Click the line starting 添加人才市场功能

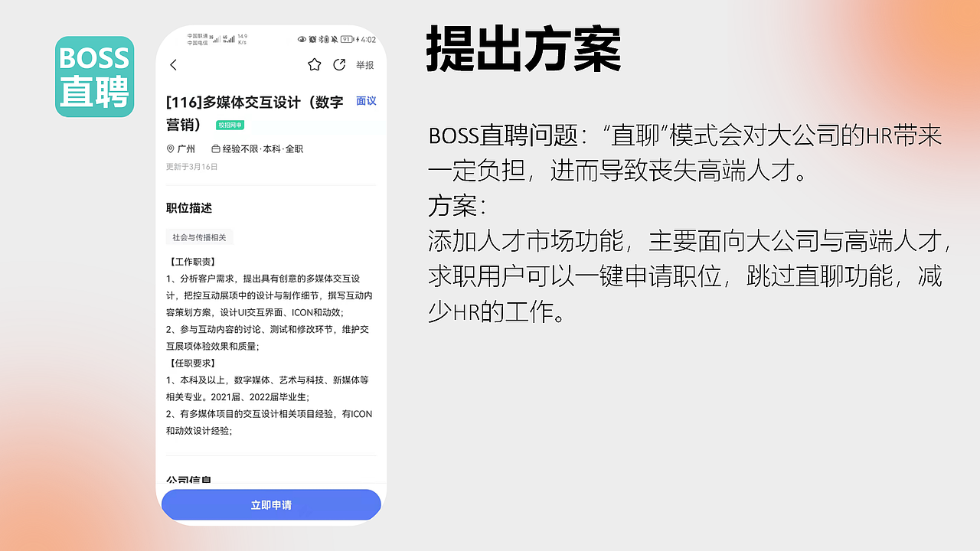click(x=690, y=241)
